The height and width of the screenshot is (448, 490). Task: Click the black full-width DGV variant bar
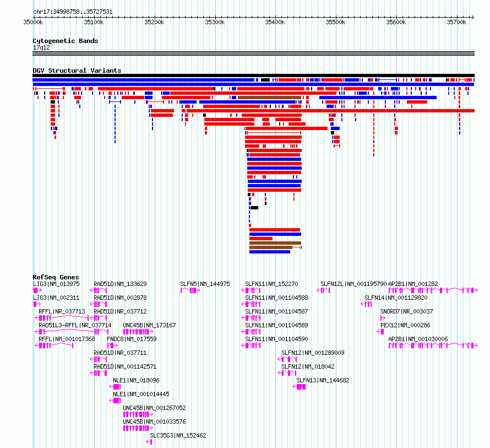[x=253, y=75]
